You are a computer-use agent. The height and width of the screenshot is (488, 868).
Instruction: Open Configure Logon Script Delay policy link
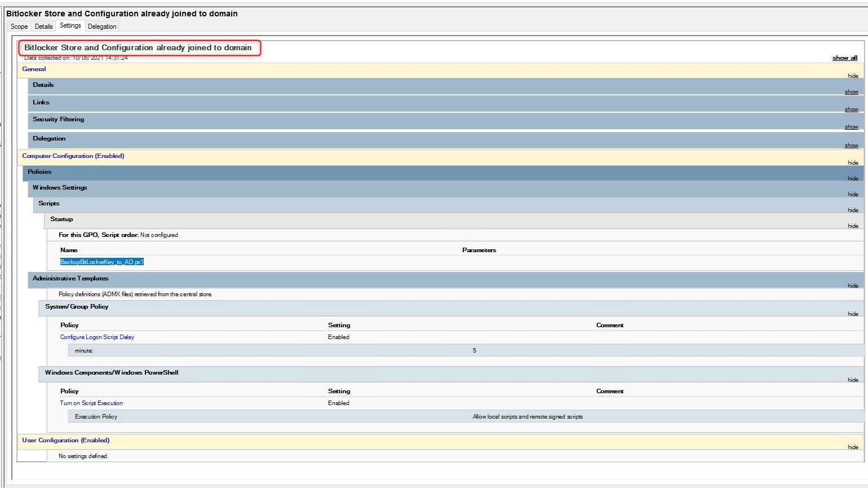pyautogui.click(x=97, y=337)
